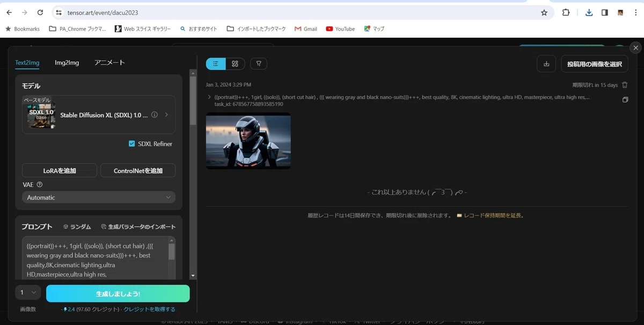Select the アニメート tab
This screenshot has height=325, width=644.
pyautogui.click(x=109, y=63)
